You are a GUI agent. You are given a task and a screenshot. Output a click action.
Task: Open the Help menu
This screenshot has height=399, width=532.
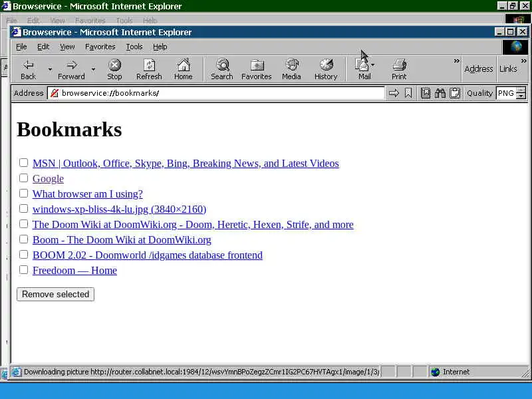pyautogui.click(x=160, y=47)
